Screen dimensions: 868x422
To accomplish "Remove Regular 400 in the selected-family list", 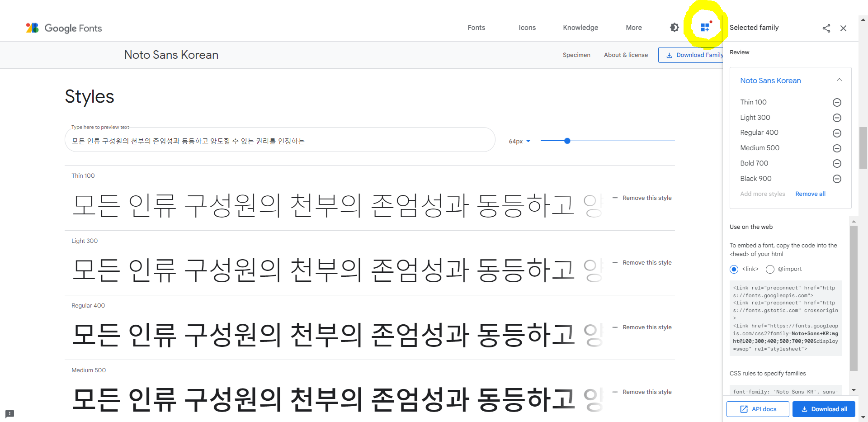I will (x=837, y=133).
